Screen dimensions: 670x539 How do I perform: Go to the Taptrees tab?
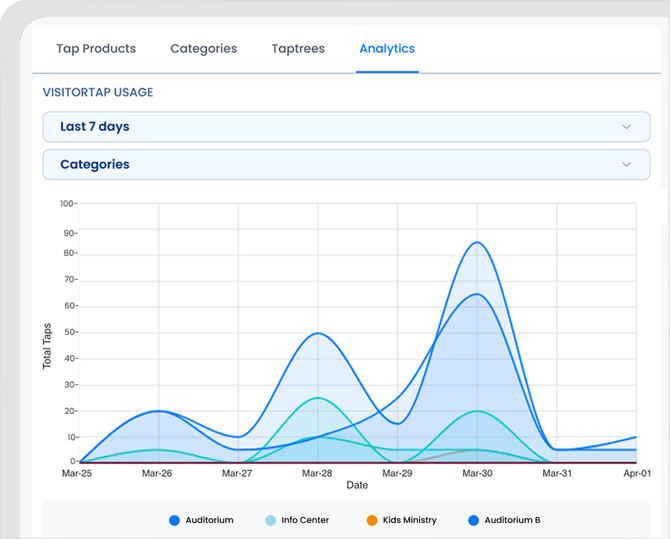(298, 48)
